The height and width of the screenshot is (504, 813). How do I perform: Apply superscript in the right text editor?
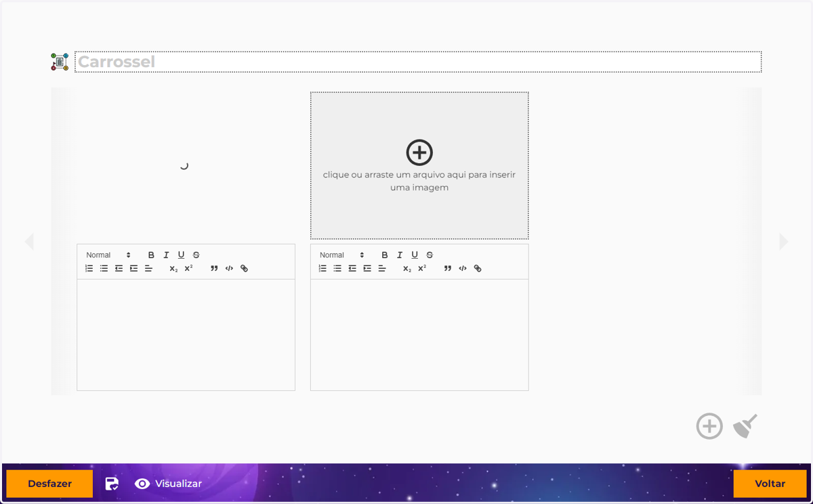click(422, 268)
